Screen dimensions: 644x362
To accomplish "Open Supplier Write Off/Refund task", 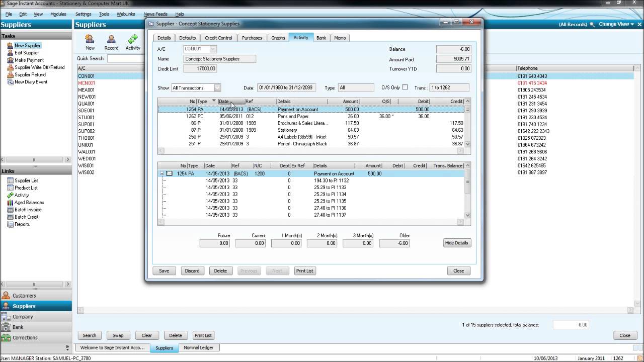I will [39, 67].
